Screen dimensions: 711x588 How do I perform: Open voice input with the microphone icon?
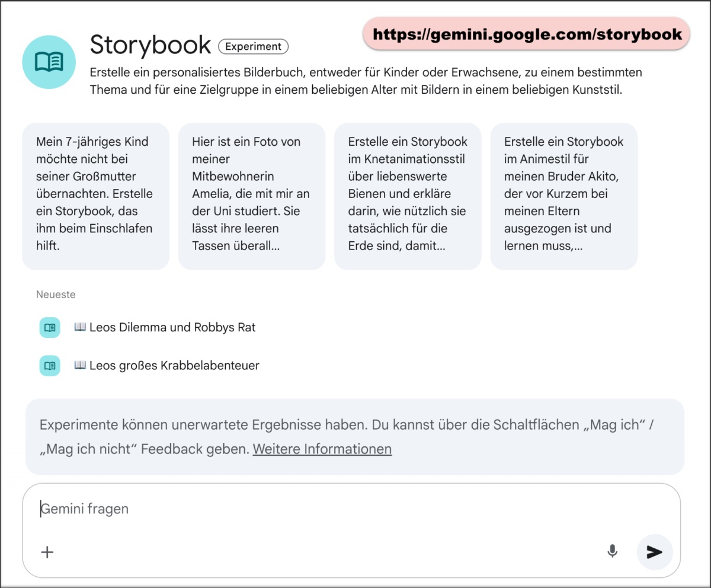tap(613, 552)
